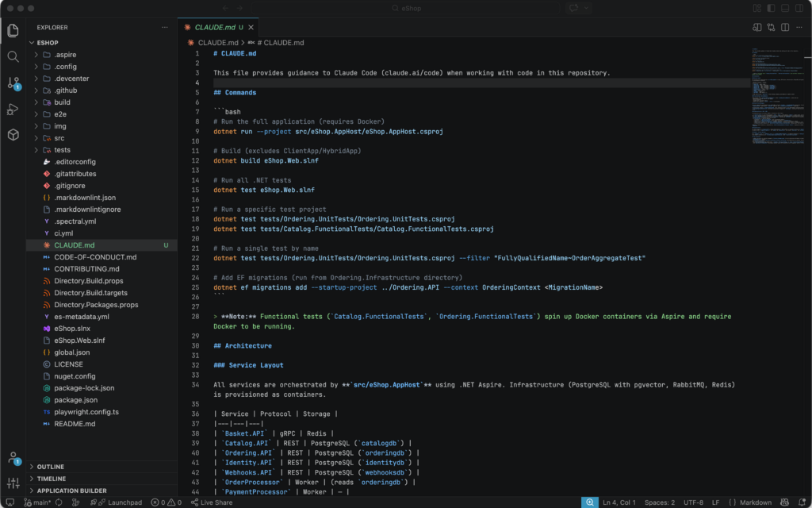Close the CLAUDE.md editor tab
Viewport: 812px width, 508px height.
click(251, 28)
